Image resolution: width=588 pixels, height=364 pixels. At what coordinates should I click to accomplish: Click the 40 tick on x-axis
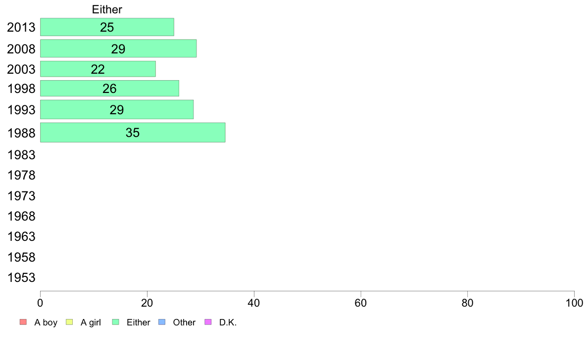pyautogui.click(x=254, y=303)
